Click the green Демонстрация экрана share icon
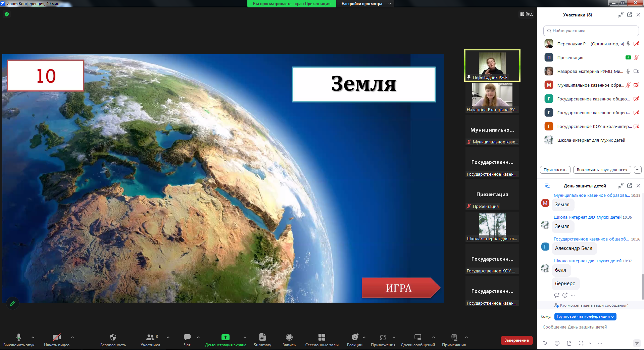Image resolution: width=644 pixels, height=350 pixels. (x=225, y=337)
